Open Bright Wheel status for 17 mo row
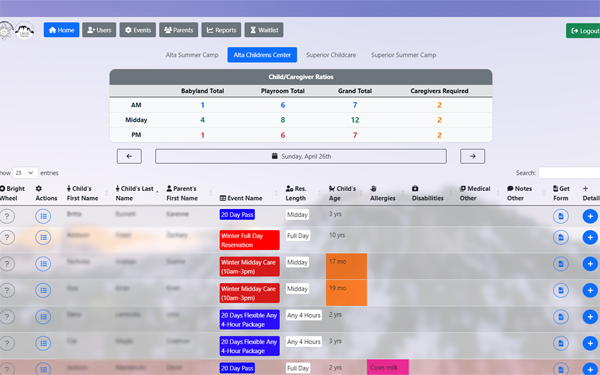 click(7, 264)
